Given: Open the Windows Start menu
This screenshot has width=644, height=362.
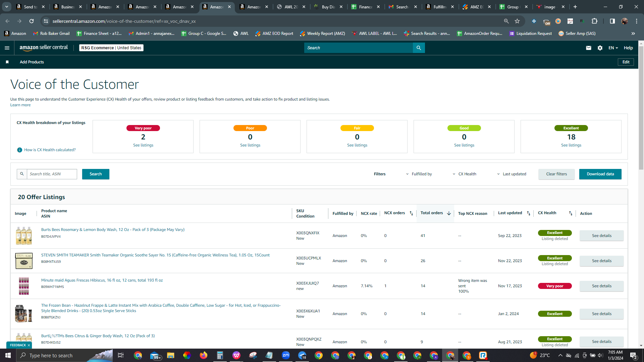Looking at the screenshot, I should click(8, 355).
